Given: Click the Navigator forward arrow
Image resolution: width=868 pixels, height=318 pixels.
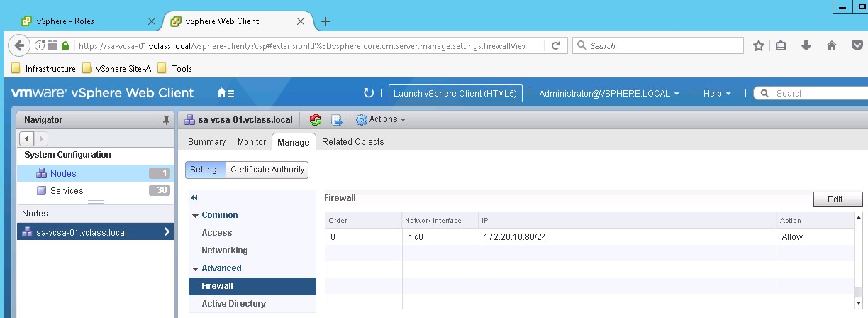Looking at the screenshot, I should (x=40, y=138).
